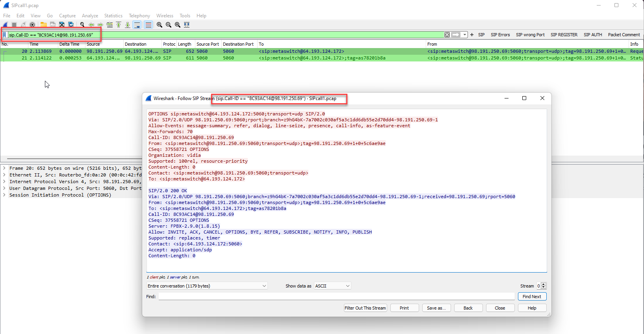Toggle packet list colorization
644x334 pixels.
(x=148, y=25)
